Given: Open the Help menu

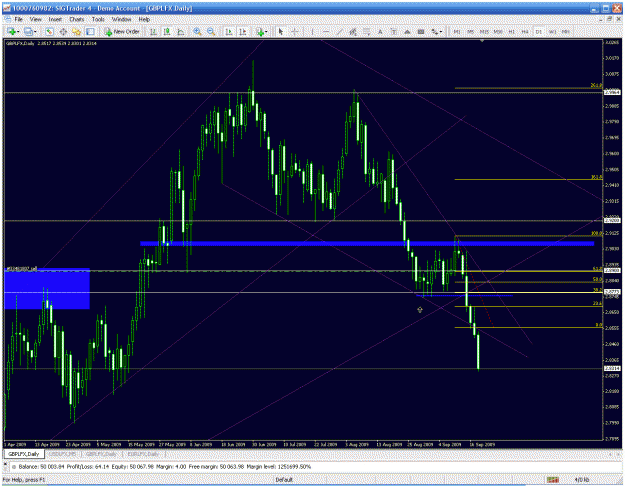Looking at the screenshot, I should tap(144, 19).
